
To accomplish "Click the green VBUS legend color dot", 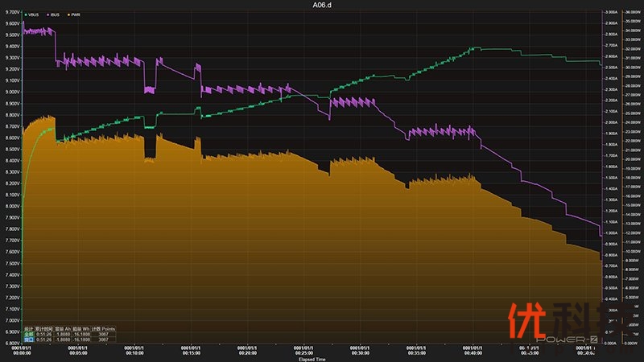I will tap(27, 14).
